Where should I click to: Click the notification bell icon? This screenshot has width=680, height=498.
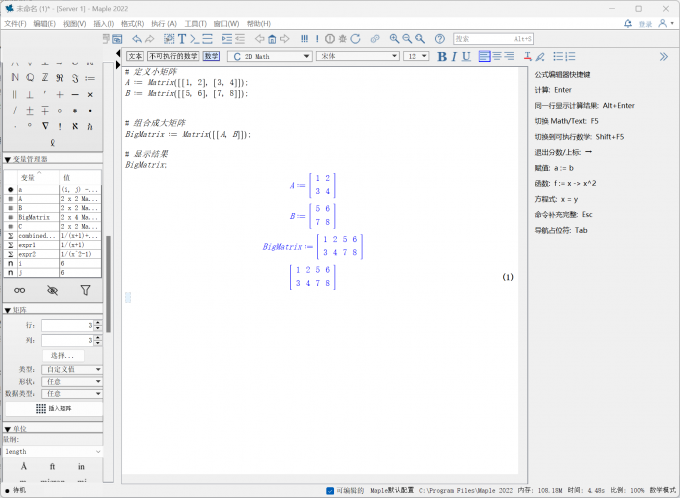pyautogui.click(x=628, y=23)
